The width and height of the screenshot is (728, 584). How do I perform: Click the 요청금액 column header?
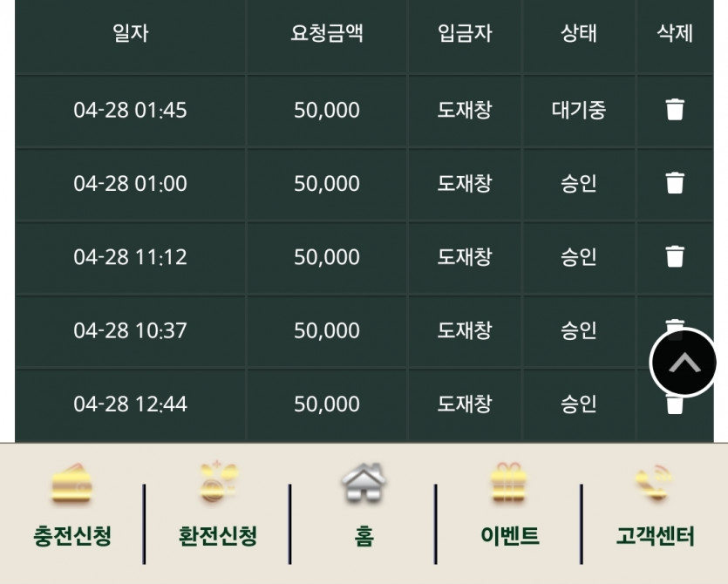327,33
